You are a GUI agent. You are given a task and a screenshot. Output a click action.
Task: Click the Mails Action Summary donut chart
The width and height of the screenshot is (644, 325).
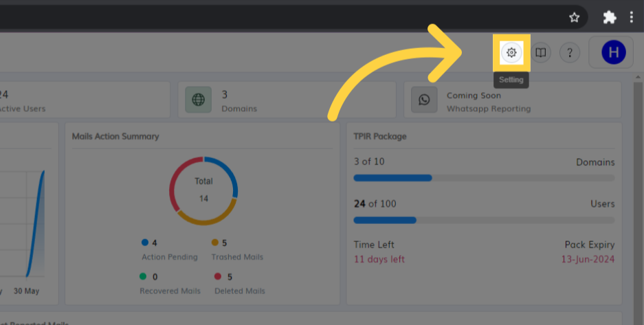(203, 191)
